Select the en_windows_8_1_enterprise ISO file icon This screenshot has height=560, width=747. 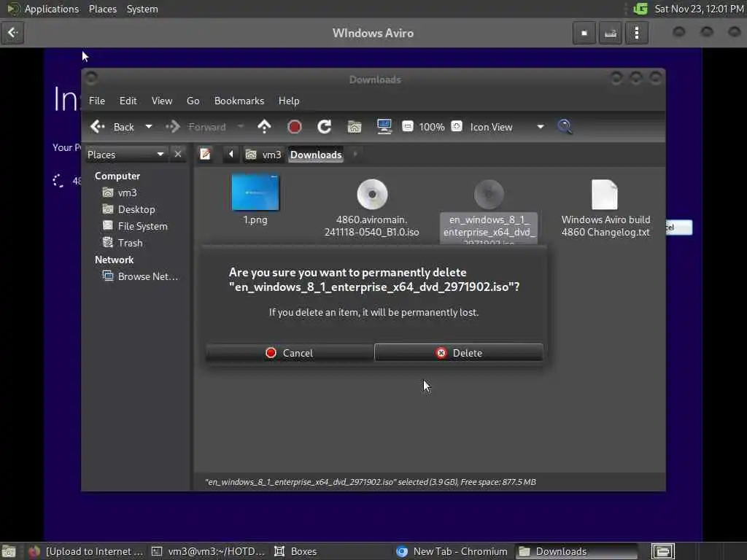click(489, 194)
